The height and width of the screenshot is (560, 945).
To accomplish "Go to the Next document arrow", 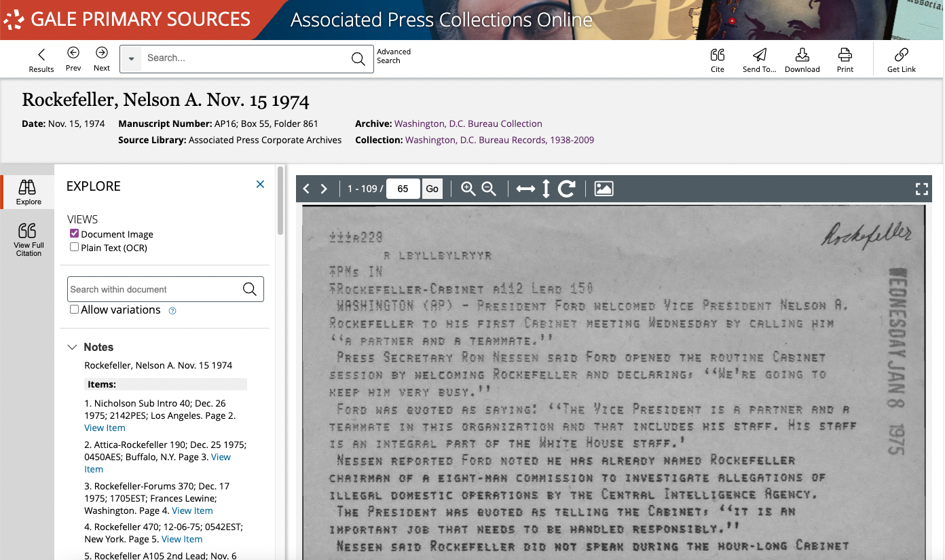I will click(102, 58).
